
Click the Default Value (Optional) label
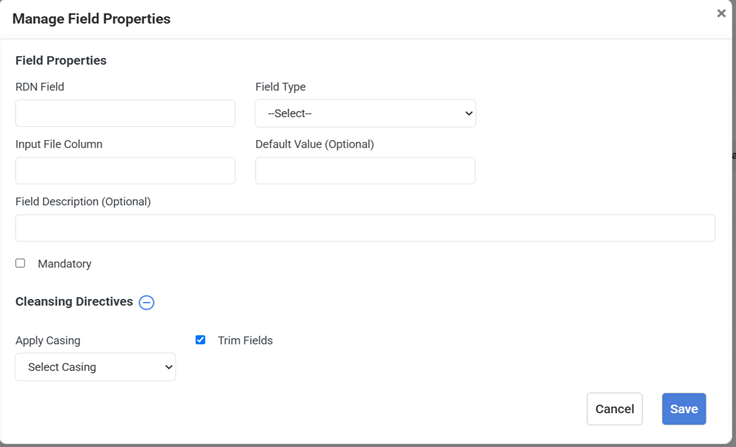point(314,144)
